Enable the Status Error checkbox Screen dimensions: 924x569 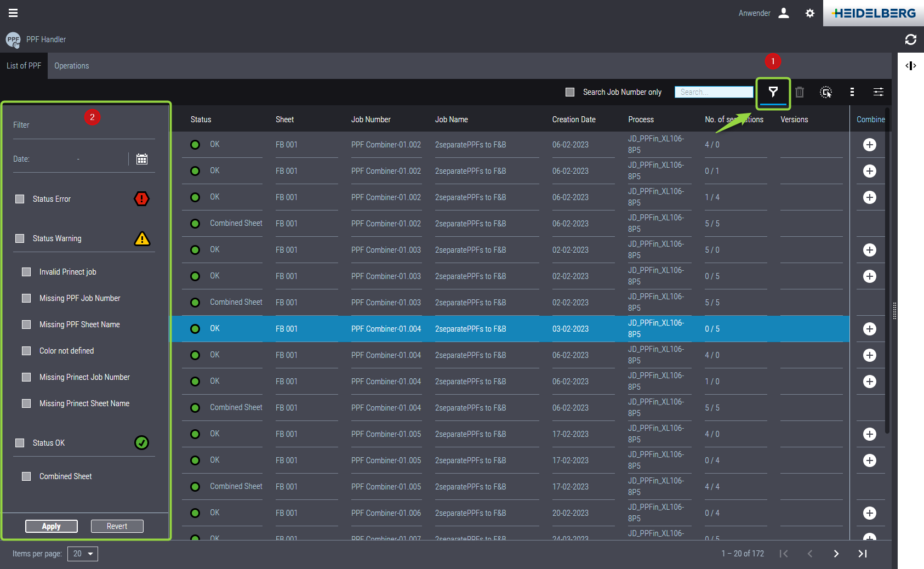20,199
